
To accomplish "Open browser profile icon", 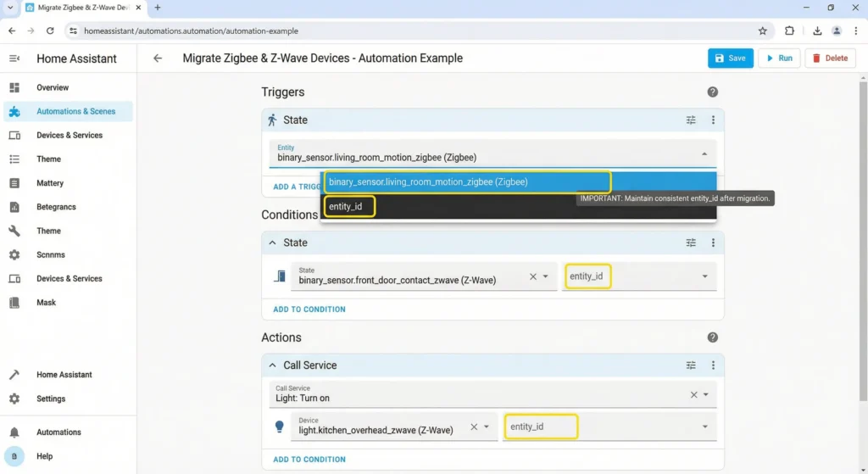I will [837, 31].
